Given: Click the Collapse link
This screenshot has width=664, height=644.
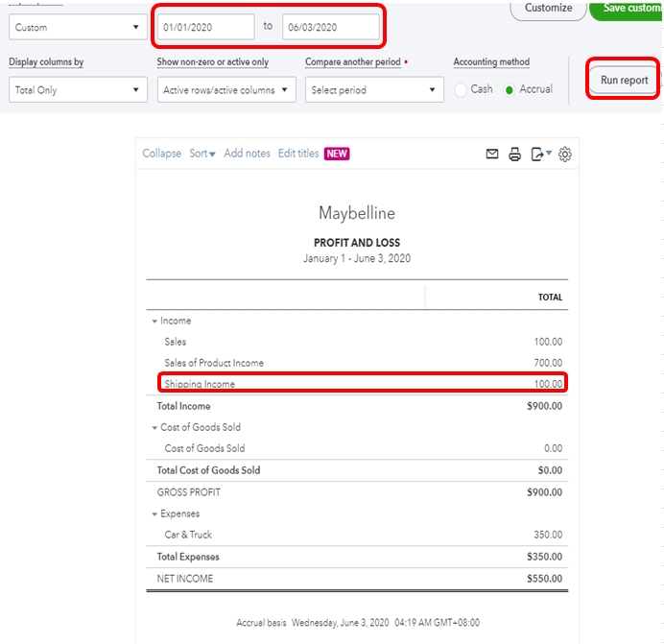Looking at the screenshot, I should (x=161, y=154).
